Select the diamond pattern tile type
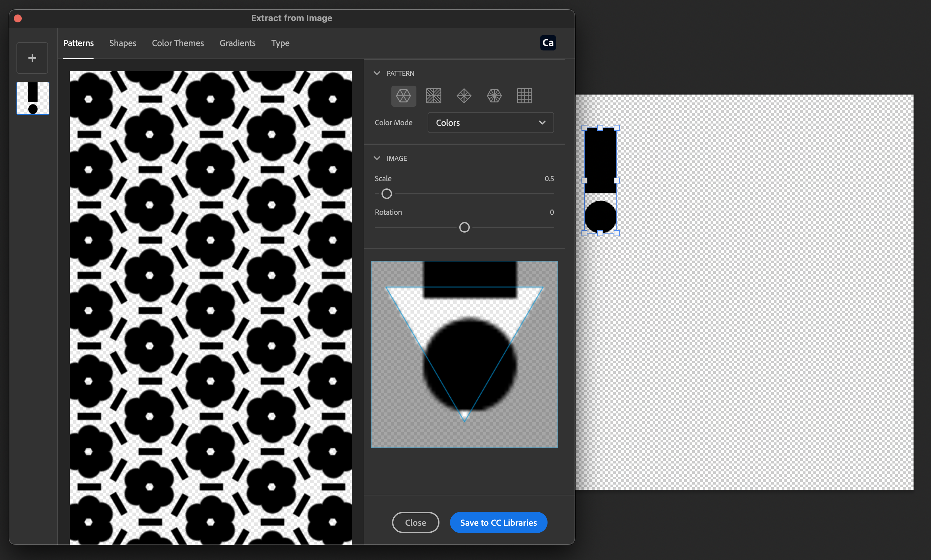 (x=464, y=96)
